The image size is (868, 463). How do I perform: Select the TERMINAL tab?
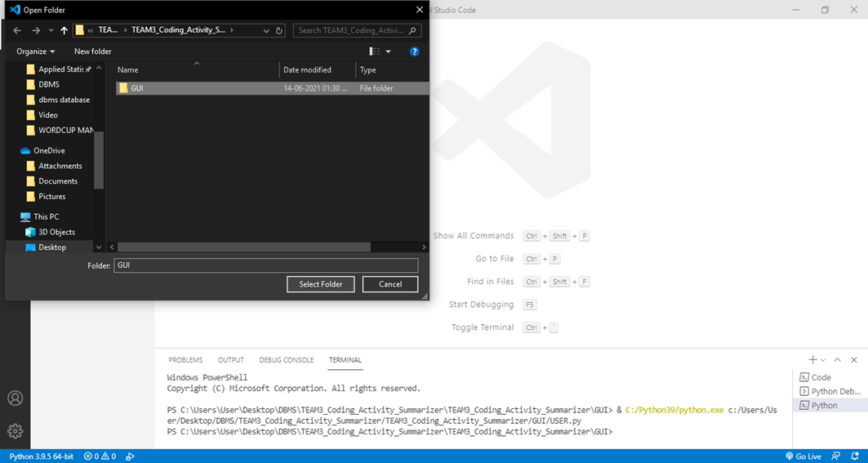coord(345,360)
